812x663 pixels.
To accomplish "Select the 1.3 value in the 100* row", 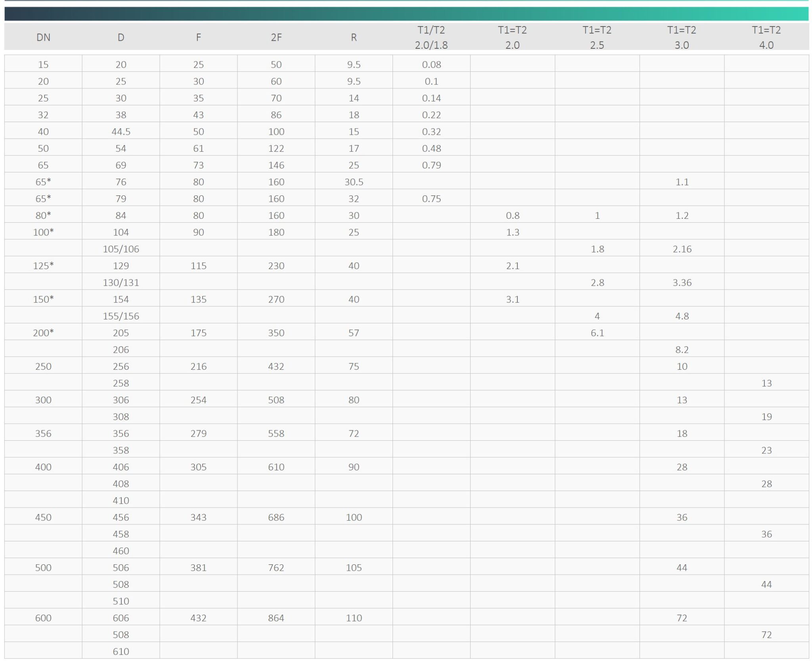I will 512,232.
